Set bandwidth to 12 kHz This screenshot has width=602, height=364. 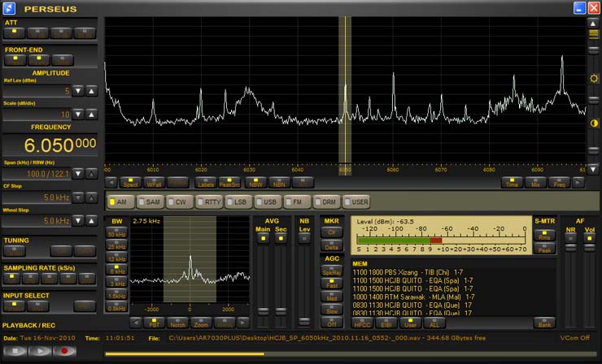(x=116, y=257)
